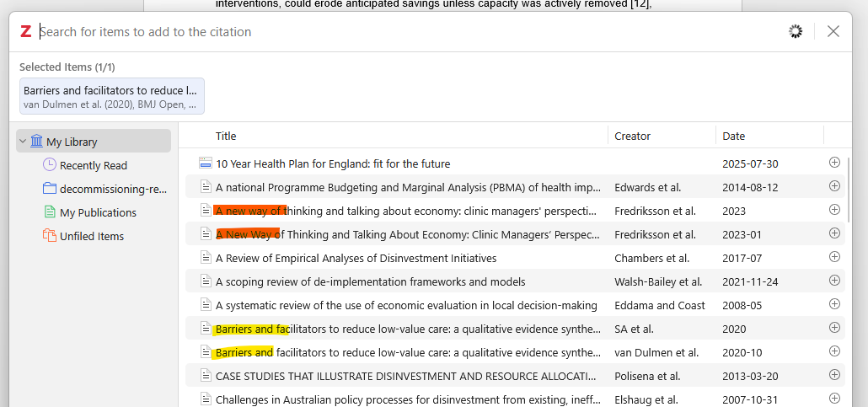Viewport: 868px width, 407px height.
Task: Add the Walsh-Bailey et al. item via plus icon
Action: (x=834, y=281)
